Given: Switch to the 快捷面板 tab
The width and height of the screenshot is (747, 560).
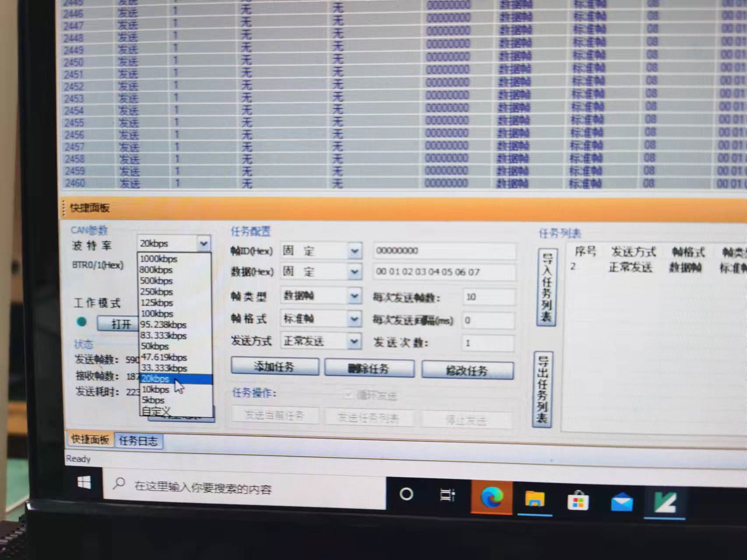Looking at the screenshot, I should [x=90, y=439].
